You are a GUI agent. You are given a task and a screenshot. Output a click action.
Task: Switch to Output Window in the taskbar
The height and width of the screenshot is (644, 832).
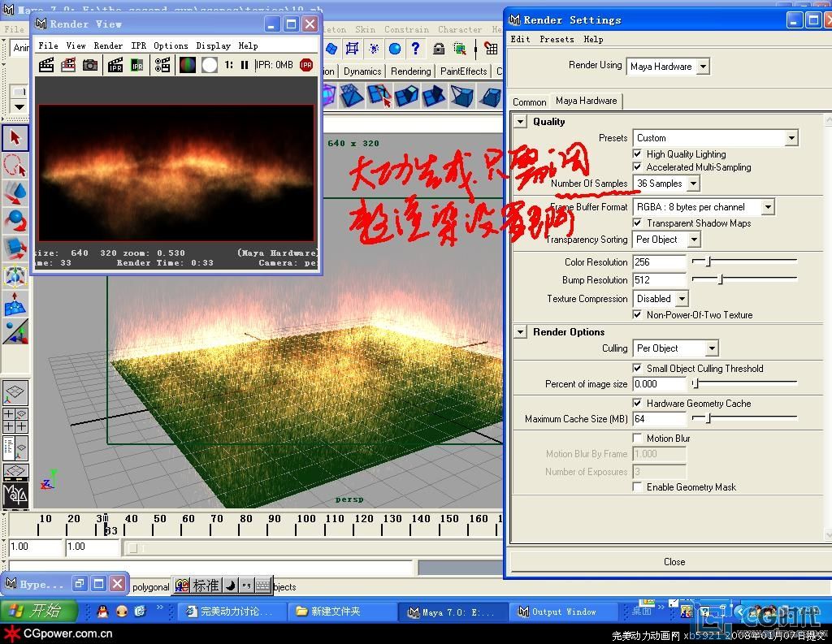pos(564,612)
